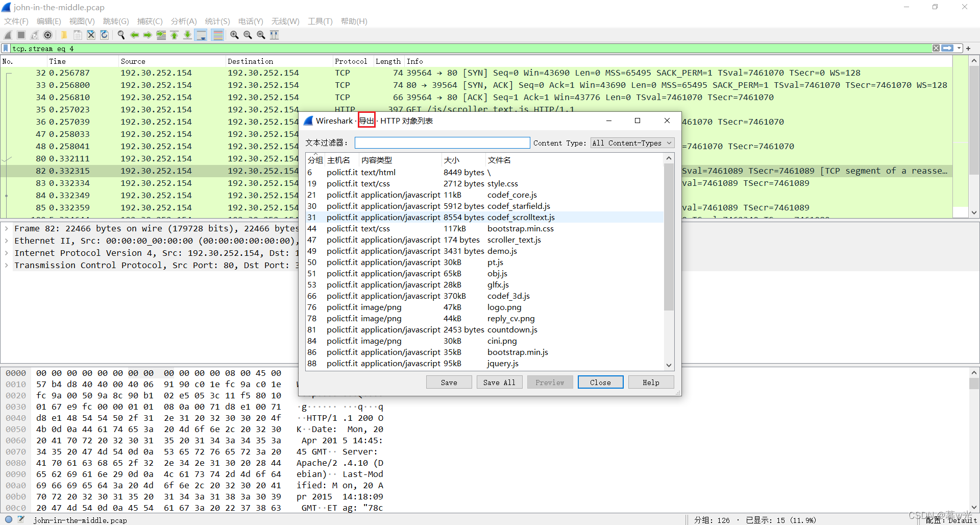The image size is (980, 525).
Task: Click the Save All button
Action: 499,382
